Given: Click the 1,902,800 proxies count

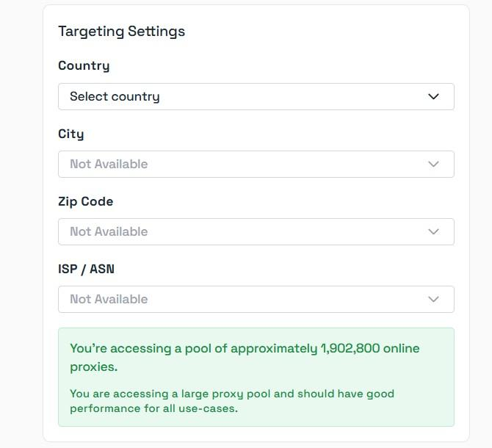Looking at the screenshot, I should 350,348.
